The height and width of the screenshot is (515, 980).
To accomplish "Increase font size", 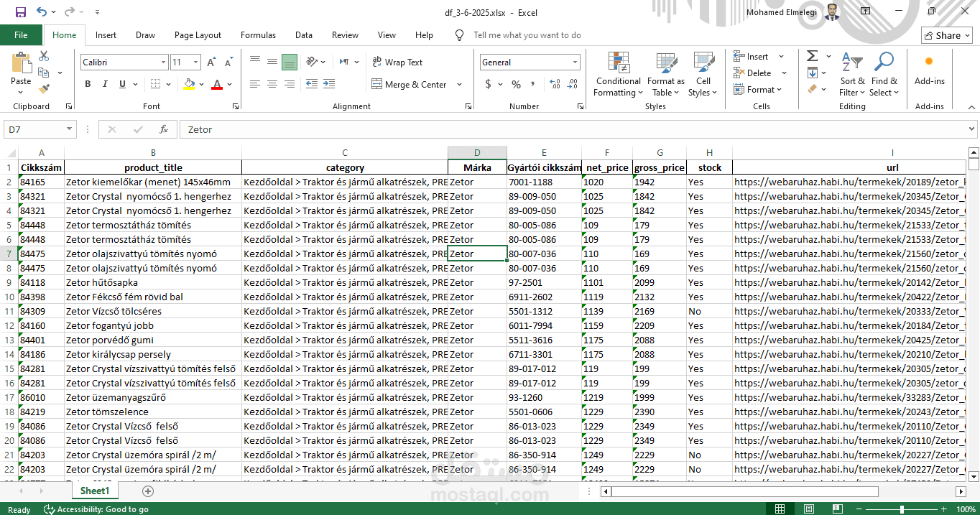I will [x=211, y=62].
